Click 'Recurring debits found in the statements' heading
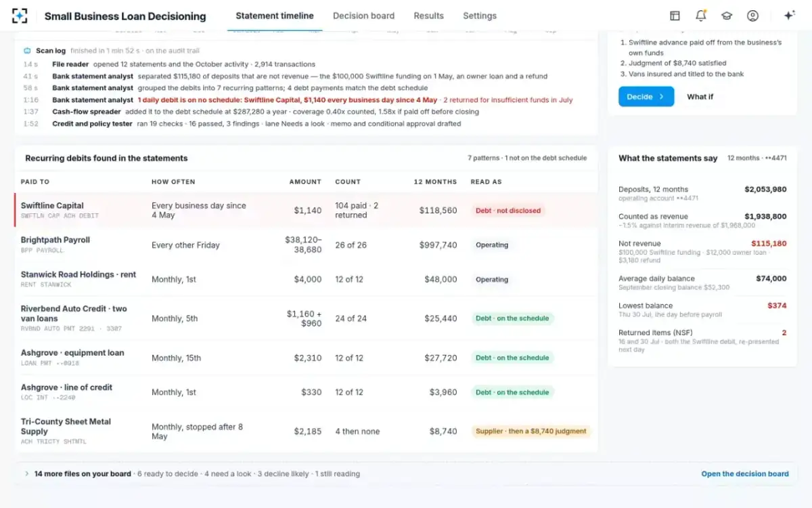812x508 pixels. click(x=106, y=158)
